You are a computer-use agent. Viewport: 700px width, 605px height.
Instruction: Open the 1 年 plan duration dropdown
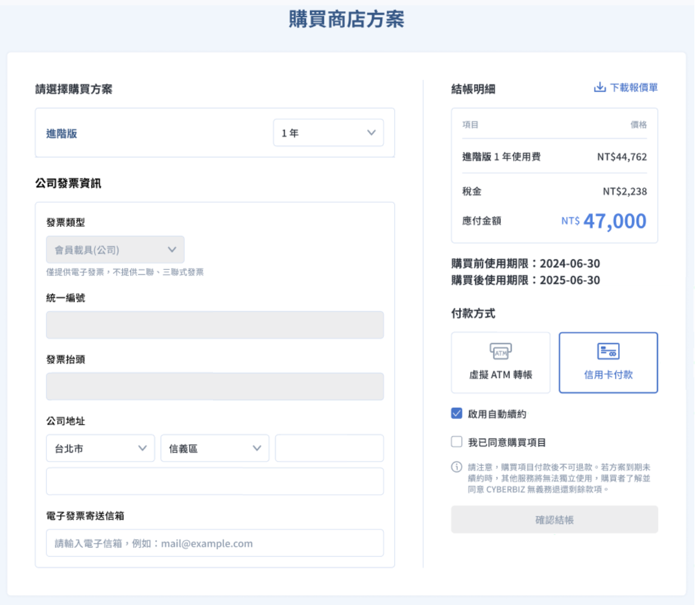coord(328,133)
